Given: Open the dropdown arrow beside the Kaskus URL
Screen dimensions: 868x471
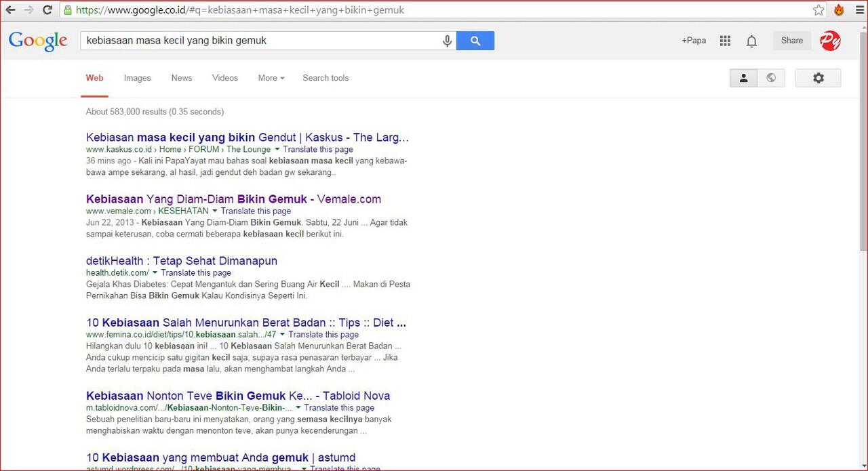Looking at the screenshot, I should 276,149.
